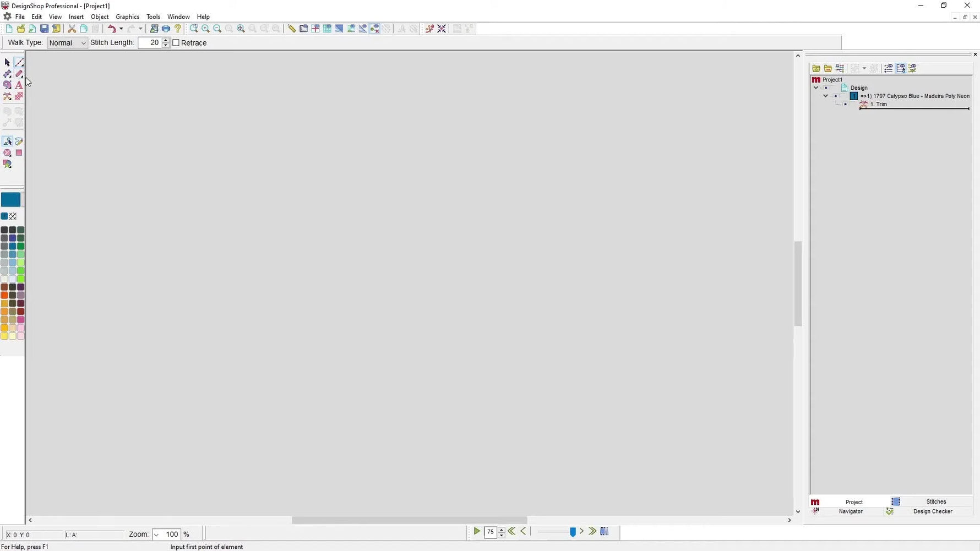Activate the Zoom In magnifier tool
Screen dimensions: 980x551
(205, 28)
